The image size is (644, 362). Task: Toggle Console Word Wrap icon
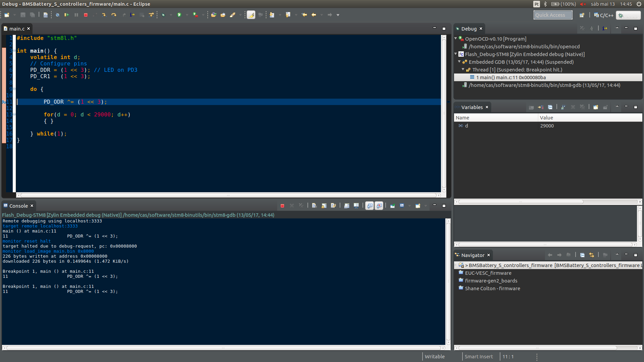pyautogui.click(x=333, y=206)
